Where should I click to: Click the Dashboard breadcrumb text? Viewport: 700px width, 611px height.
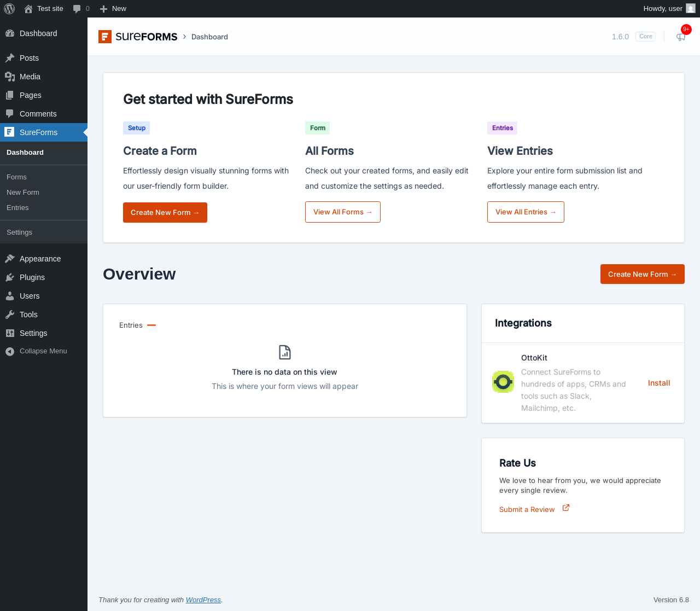coord(209,37)
